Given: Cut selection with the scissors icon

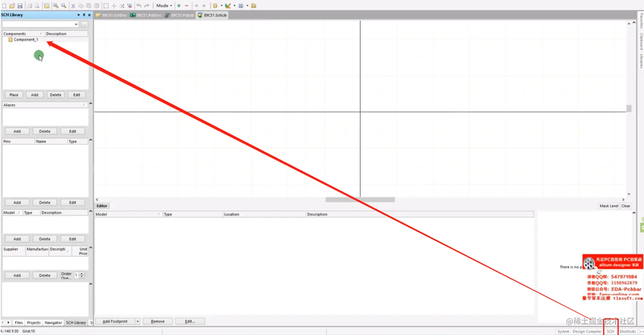Looking at the screenshot, I should (73, 6).
